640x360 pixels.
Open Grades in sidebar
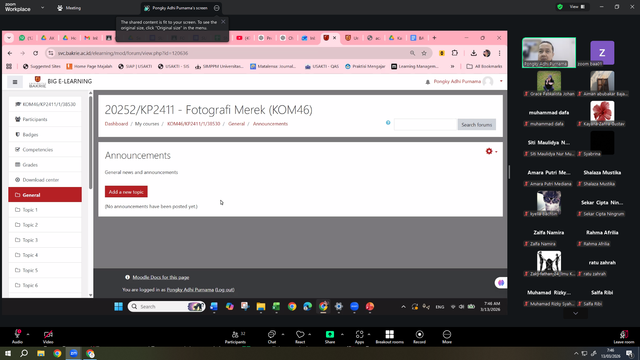coord(45,164)
